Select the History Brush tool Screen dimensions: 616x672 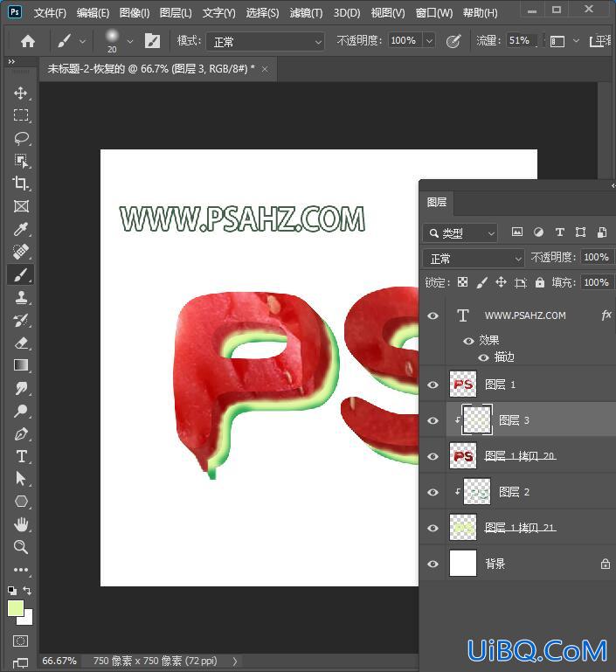[x=21, y=320]
